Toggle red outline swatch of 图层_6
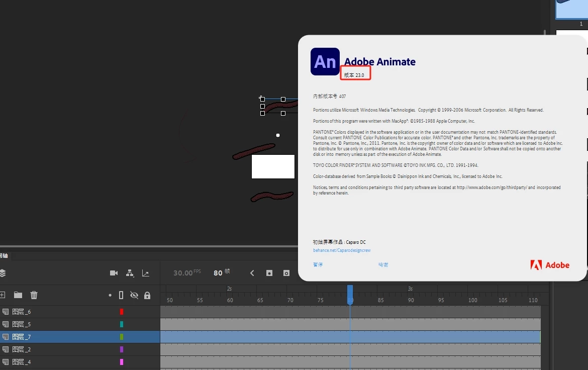Viewport: 588px width, 370px height. 122,312
